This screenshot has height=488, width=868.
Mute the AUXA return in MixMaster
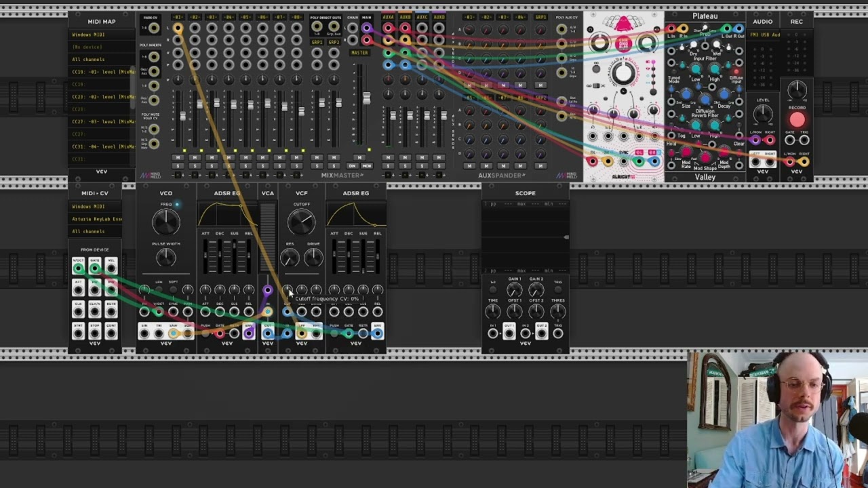388,157
